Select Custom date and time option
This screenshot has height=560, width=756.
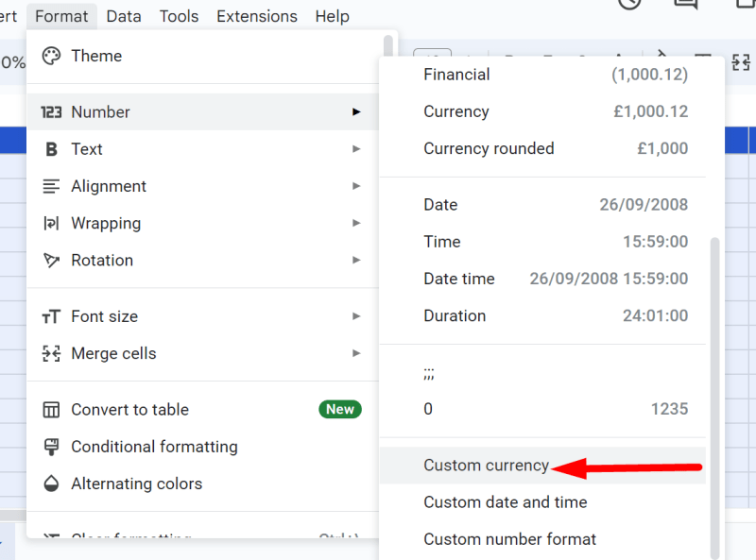coord(506,501)
